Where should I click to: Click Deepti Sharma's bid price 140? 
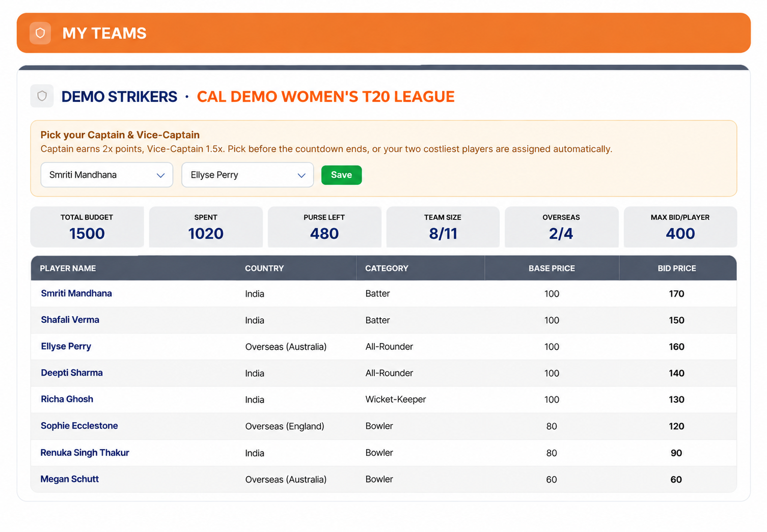[676, 373]
